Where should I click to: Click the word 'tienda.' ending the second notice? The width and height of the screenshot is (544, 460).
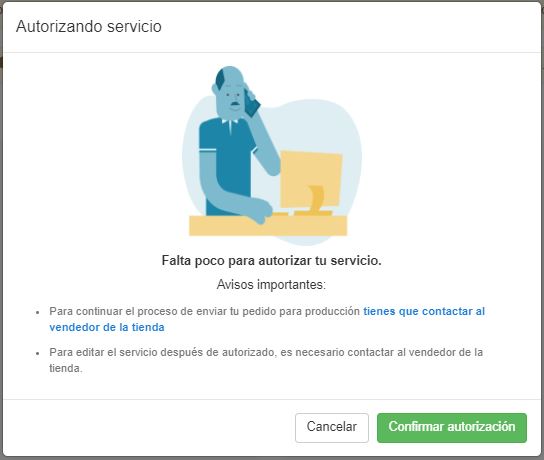(x=66, y=368)
